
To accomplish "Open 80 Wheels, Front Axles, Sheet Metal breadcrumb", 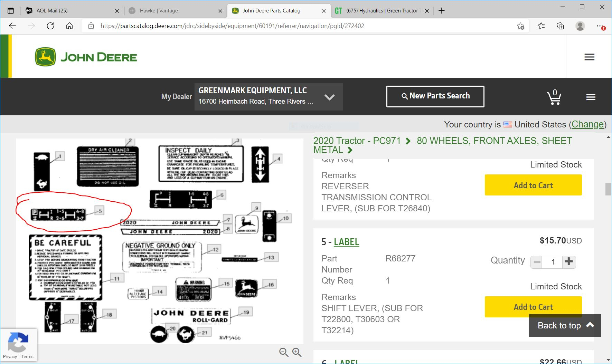I will [x=443, y=145].
